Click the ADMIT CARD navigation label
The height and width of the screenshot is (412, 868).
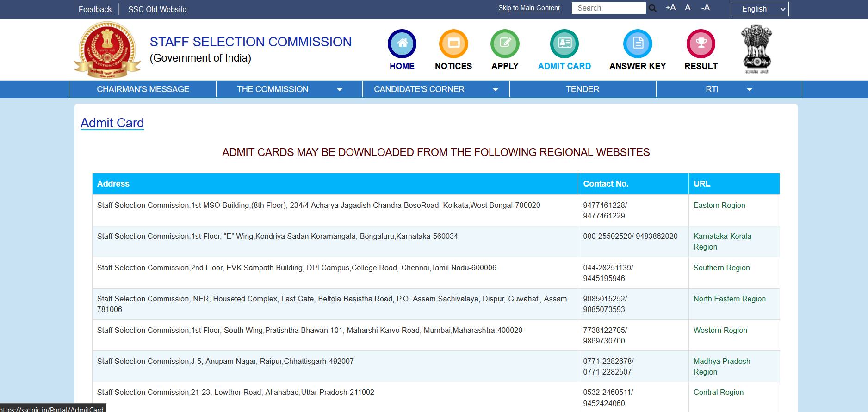(x=564, y=66)
